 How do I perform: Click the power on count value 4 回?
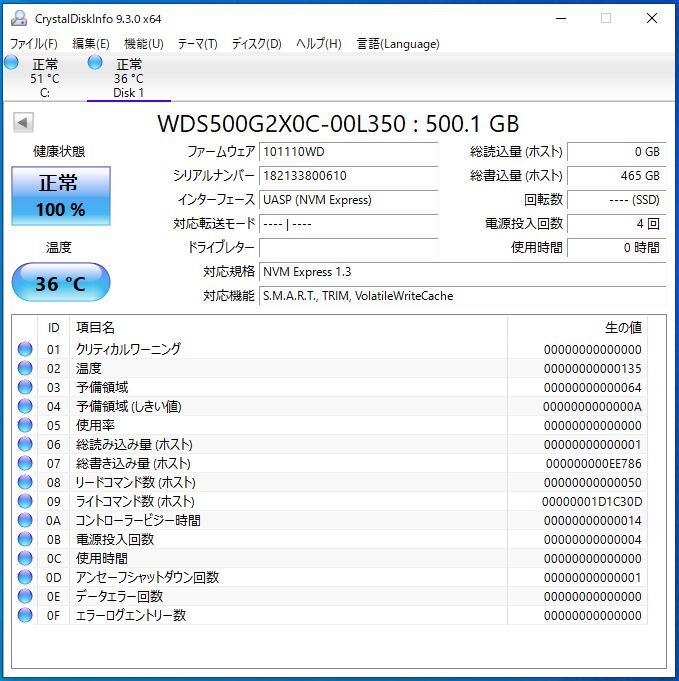616,224
